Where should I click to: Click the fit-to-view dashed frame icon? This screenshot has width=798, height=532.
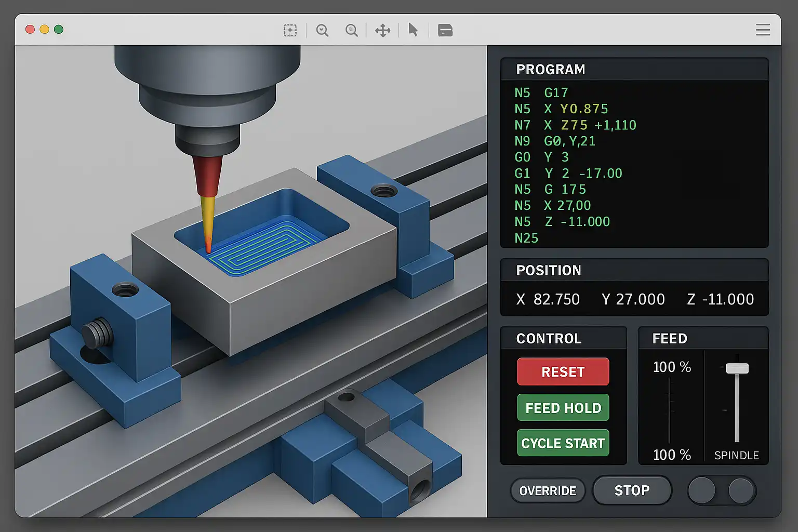[290, 30]
